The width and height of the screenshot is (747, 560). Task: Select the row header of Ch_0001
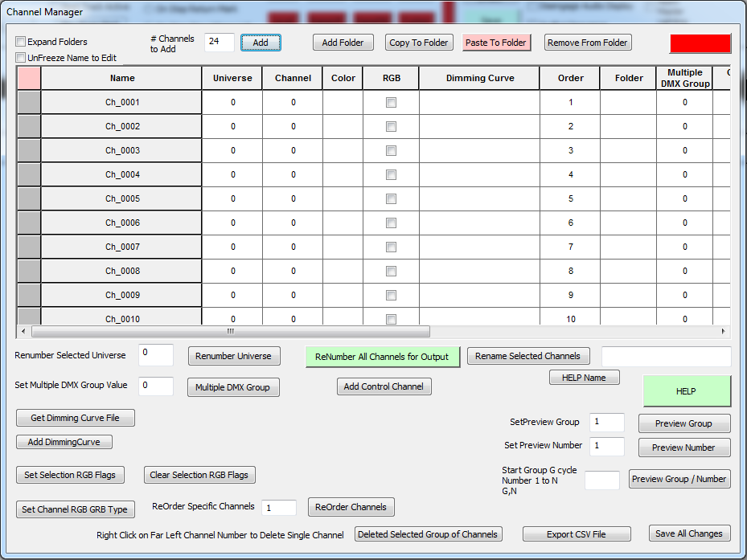click(x=29, y=102)
